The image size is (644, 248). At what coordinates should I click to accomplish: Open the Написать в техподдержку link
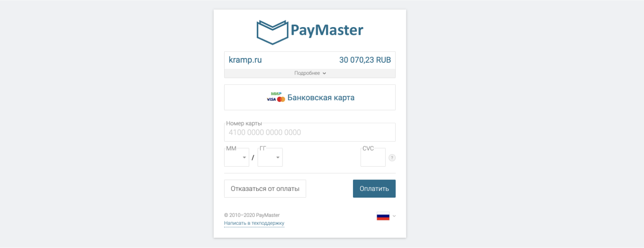(x=254, y=223)
